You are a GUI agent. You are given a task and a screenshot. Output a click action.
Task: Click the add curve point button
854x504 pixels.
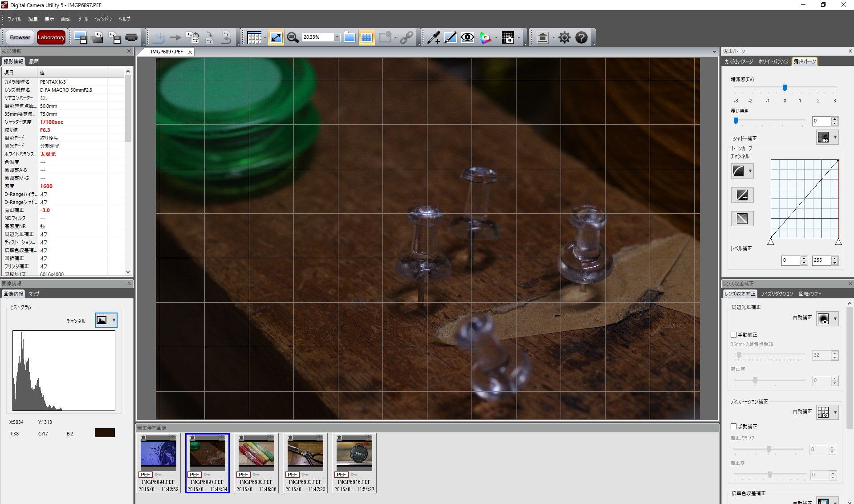point(742,195)
